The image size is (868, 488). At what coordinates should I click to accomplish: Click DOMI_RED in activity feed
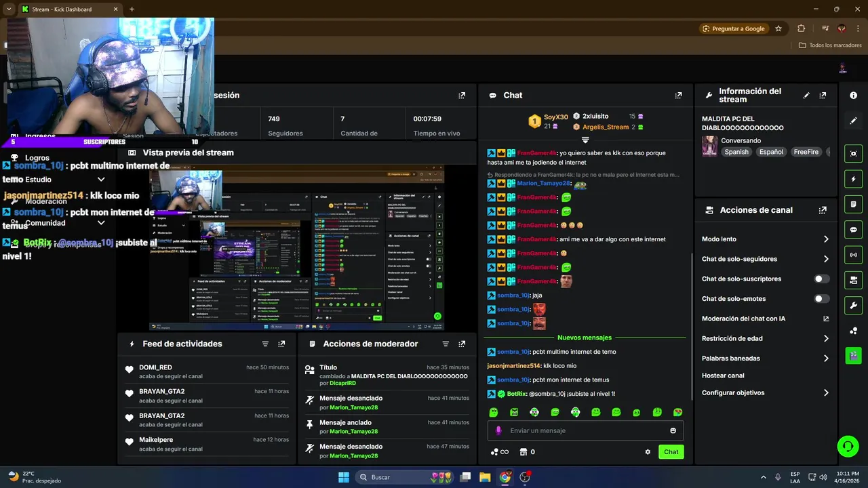coord(155,367)
